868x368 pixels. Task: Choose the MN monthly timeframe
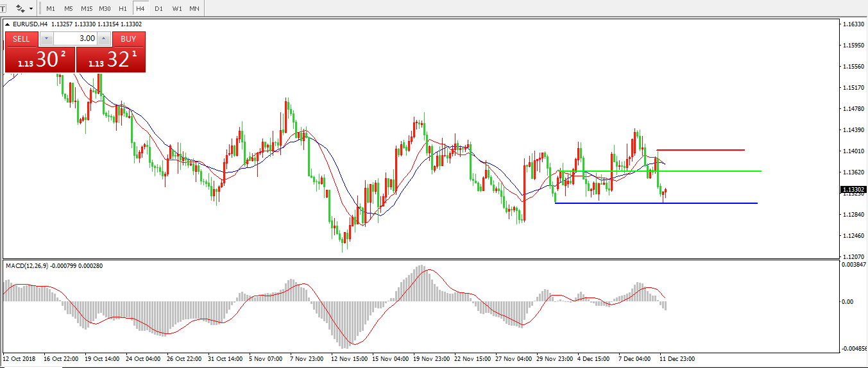194,8
